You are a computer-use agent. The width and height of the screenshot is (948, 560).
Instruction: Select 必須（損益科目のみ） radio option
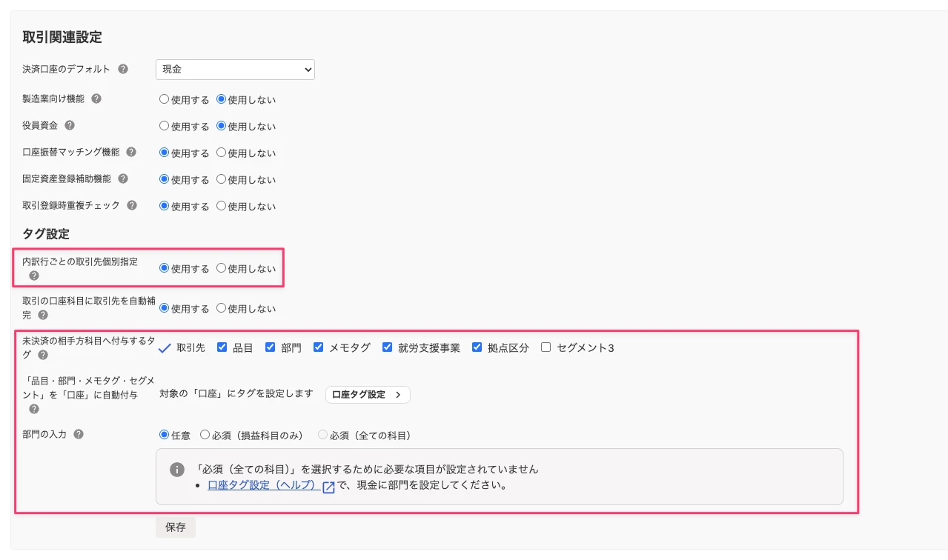205,435
